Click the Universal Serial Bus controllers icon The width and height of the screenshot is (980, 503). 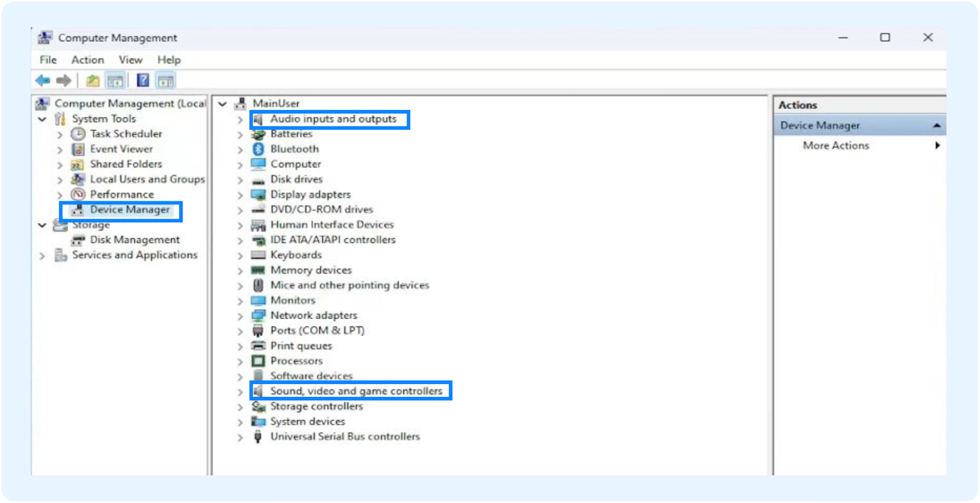pos(258,437)
